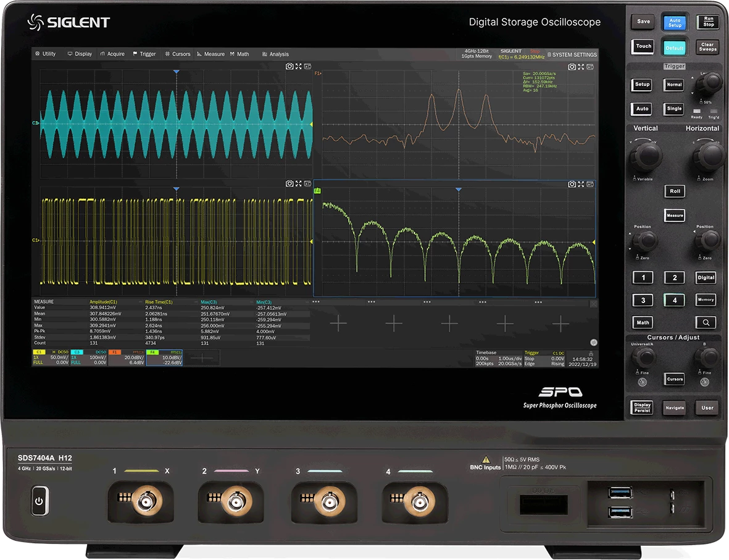This screenshot has height=560, width=729.
Task: Click the trigger Level knob
Action: tap(711, 82)
